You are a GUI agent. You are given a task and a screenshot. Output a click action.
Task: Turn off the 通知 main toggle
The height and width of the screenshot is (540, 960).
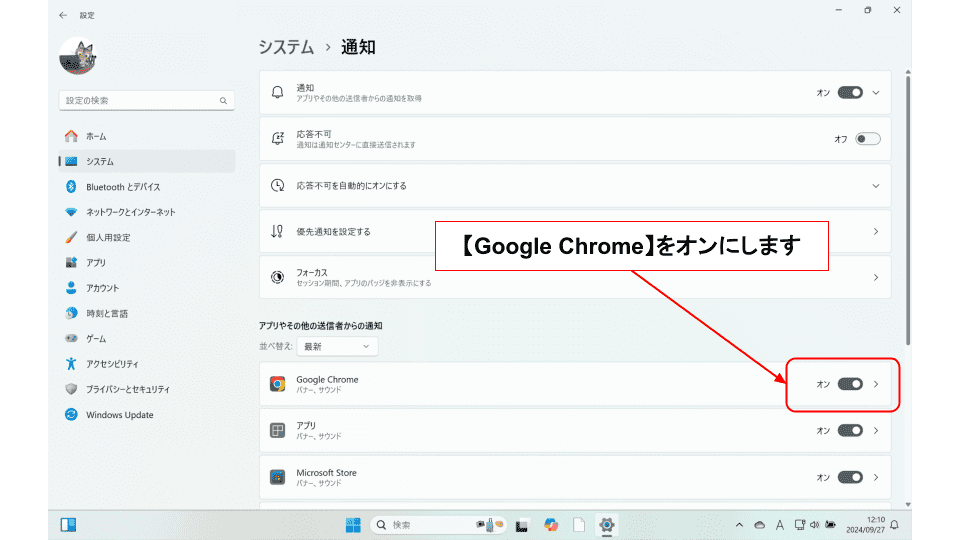(x=850, y=92)
